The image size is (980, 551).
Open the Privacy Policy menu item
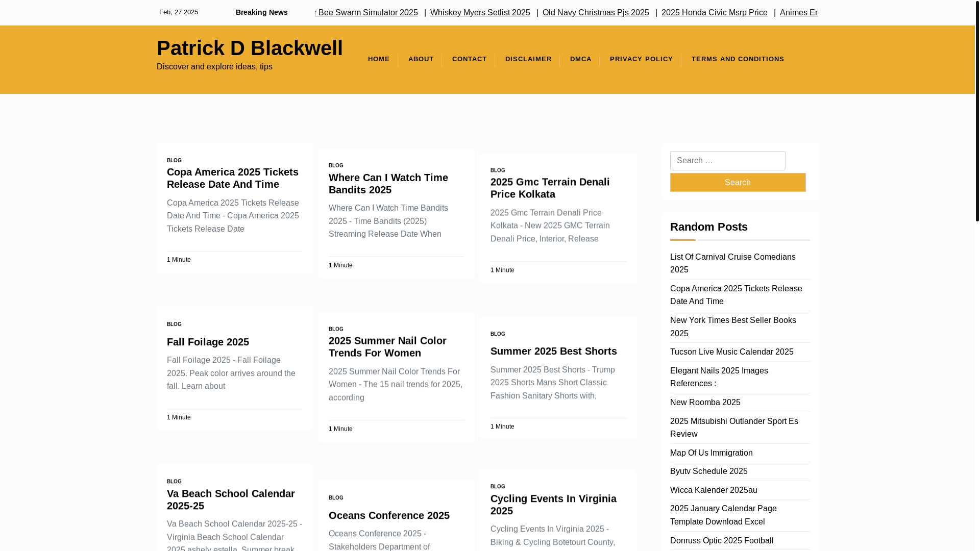641,59
